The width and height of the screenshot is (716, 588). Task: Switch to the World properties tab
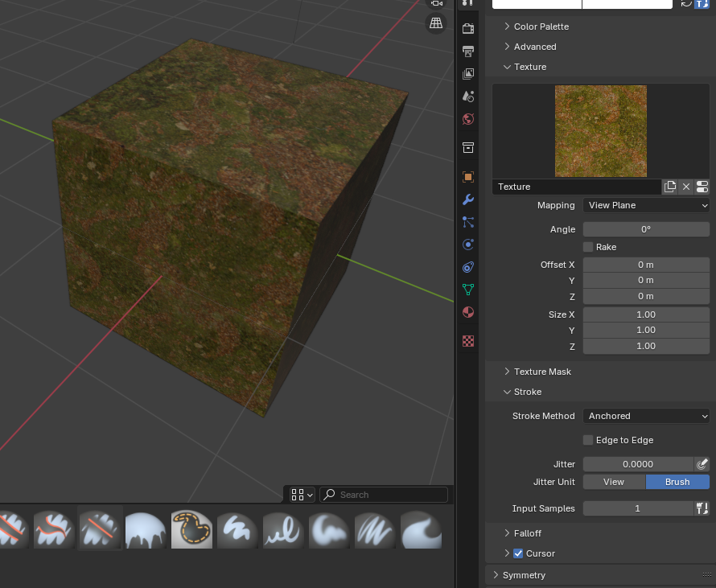[x=468, y=119]
